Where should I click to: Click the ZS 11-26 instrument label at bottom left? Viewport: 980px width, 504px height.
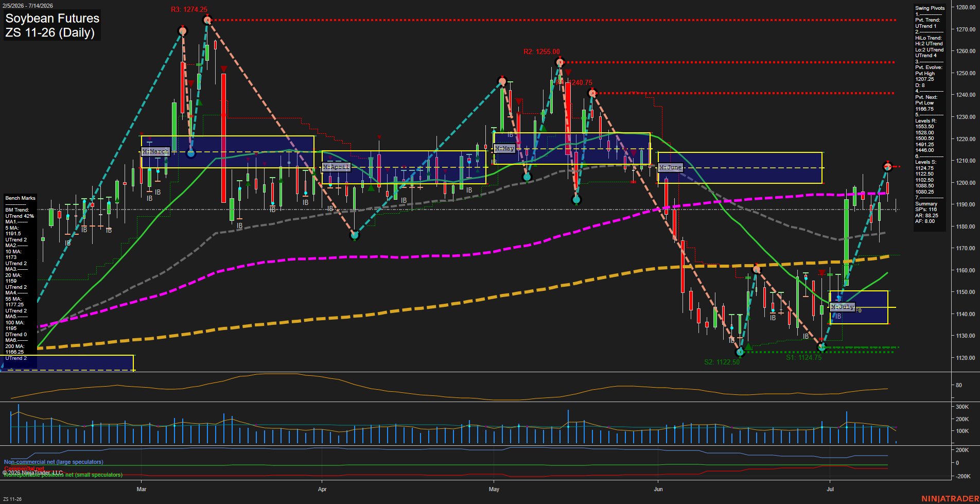[x=12, y=499]
